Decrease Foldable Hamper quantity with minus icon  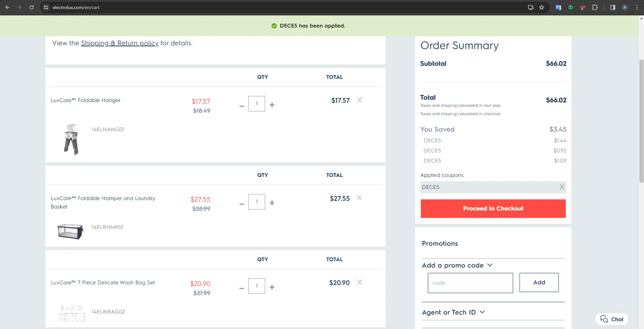tap(241, 203)
